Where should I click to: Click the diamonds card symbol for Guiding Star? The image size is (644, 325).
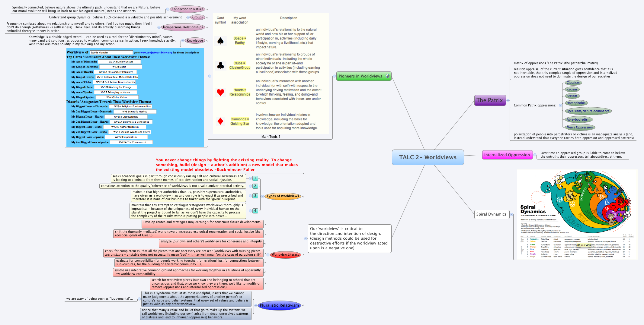click(x=220, y=121)
